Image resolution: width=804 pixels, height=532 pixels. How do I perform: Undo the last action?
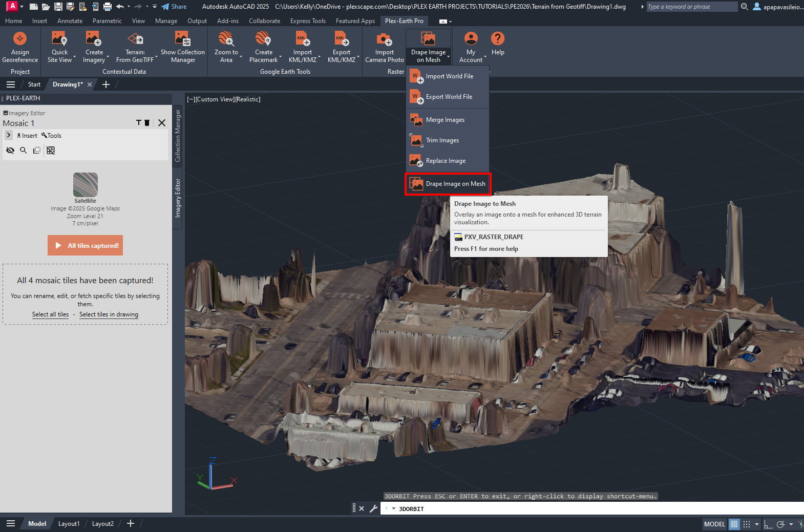click(x=120, y=7)
